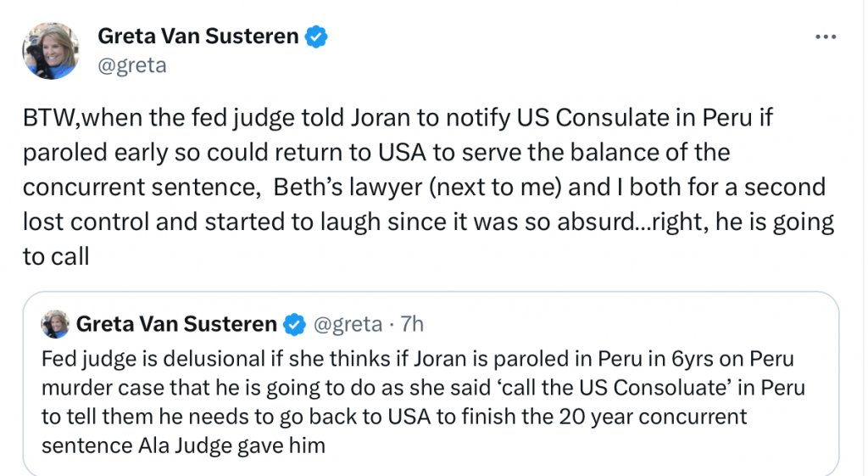Open the 7h timestamp of the quoted tweet
This screenshot has width=868, height=476.
coord(411,324)
